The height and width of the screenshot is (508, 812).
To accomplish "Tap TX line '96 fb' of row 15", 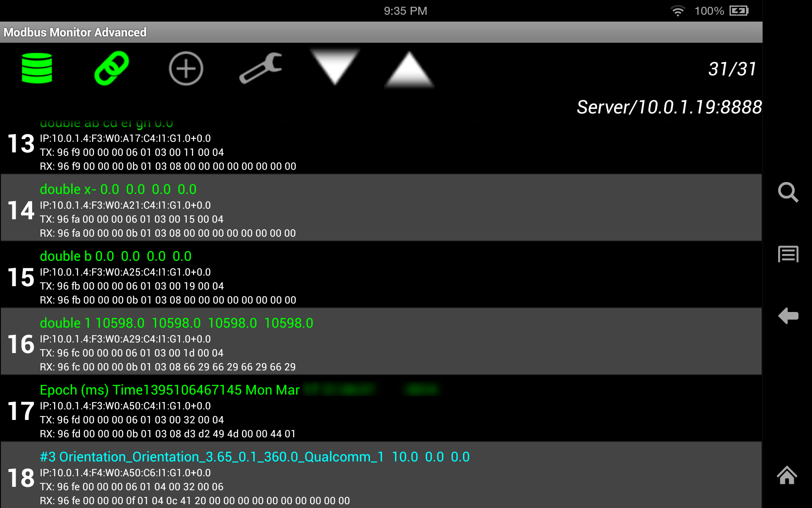I will [132, 286].
